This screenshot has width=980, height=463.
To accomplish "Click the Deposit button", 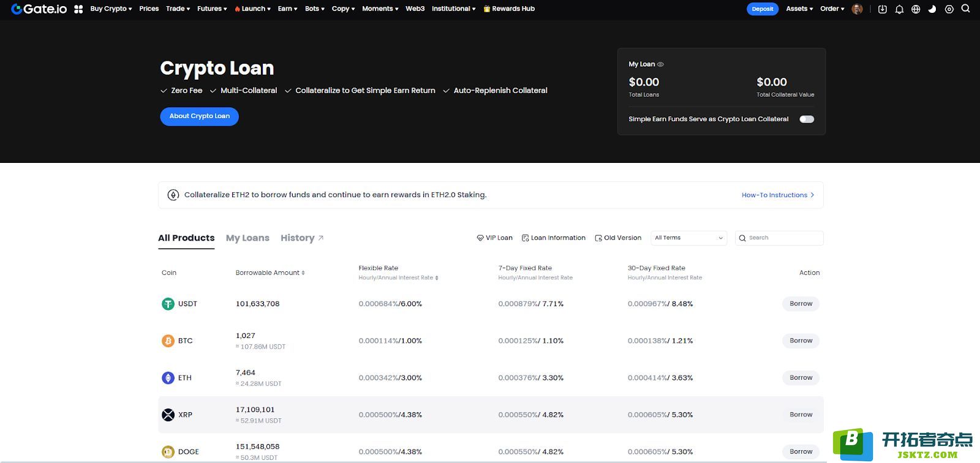I will [763, 9].
